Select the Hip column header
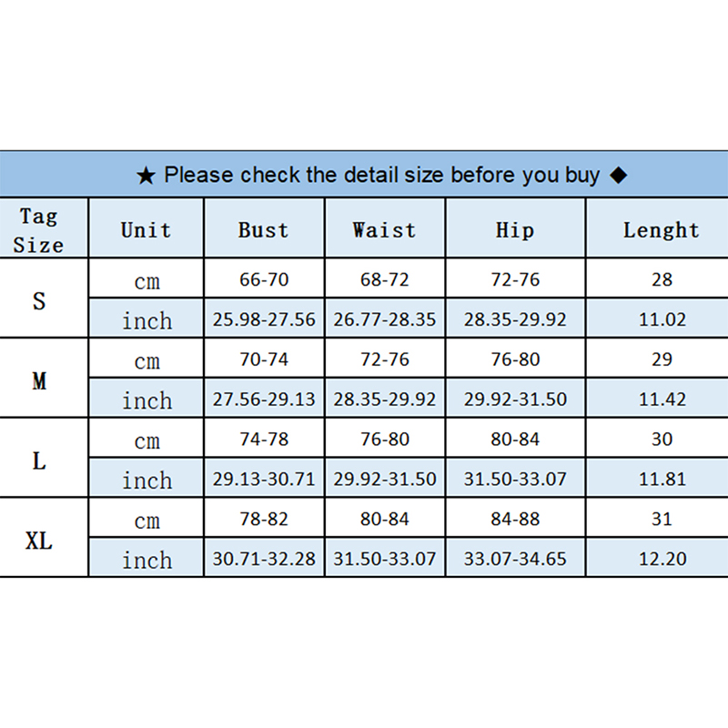The height and width of the screenshot is (728, 728). pos(515,229)
